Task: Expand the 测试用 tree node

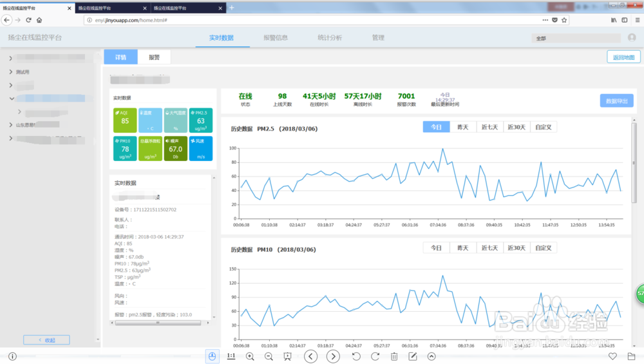Action: click(11, 72)
